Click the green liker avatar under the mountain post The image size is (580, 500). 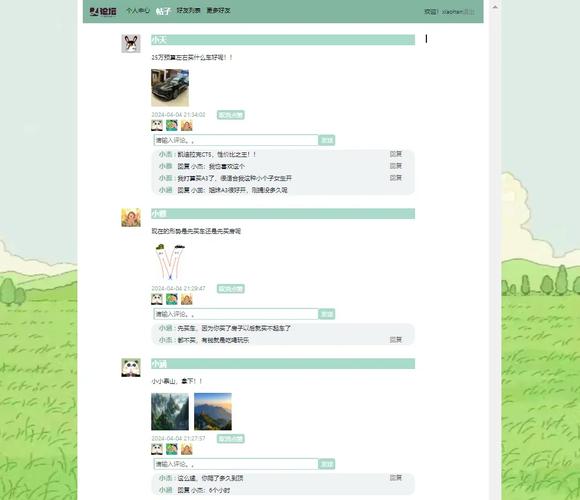coord(172,449)
